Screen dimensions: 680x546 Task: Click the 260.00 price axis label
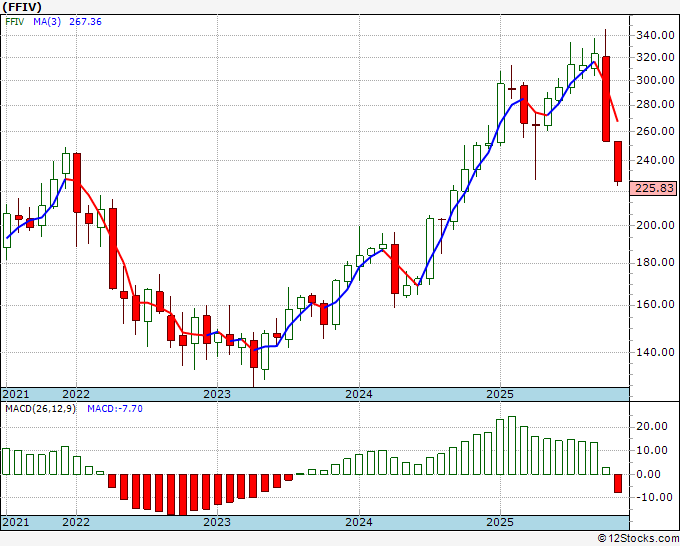655,131
